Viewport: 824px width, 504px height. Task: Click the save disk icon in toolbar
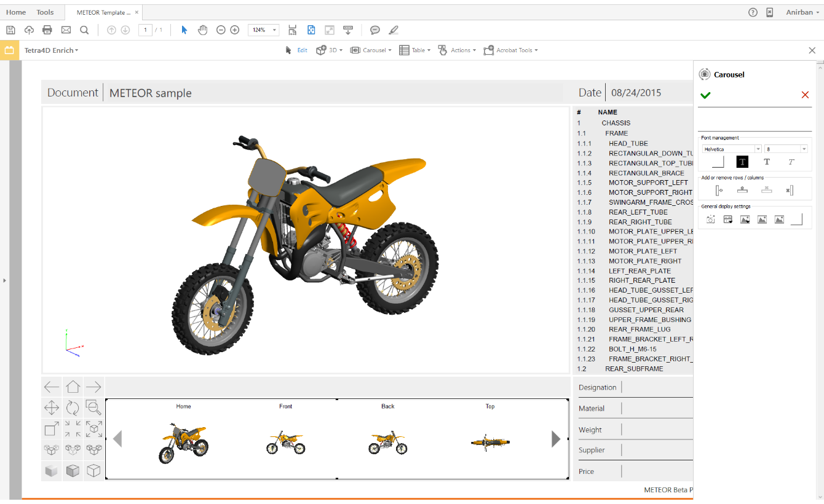[x=10, y=30]
